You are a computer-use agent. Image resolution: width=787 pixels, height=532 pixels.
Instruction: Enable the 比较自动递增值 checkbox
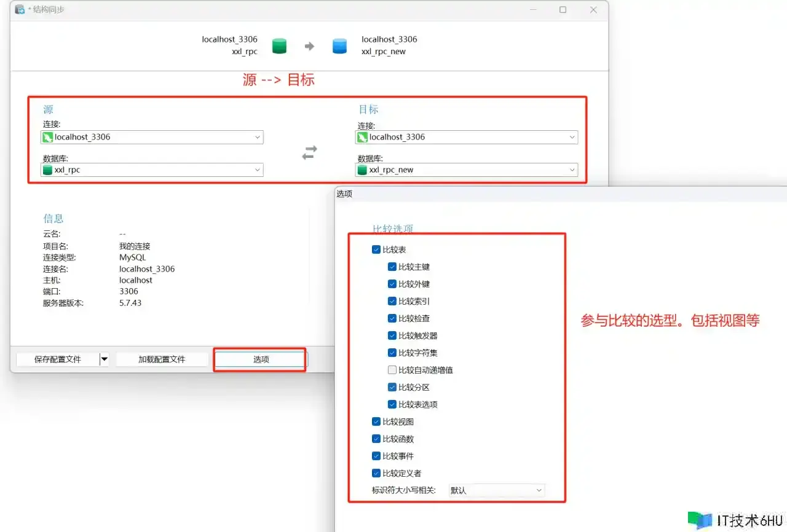[x=392, y=370]
